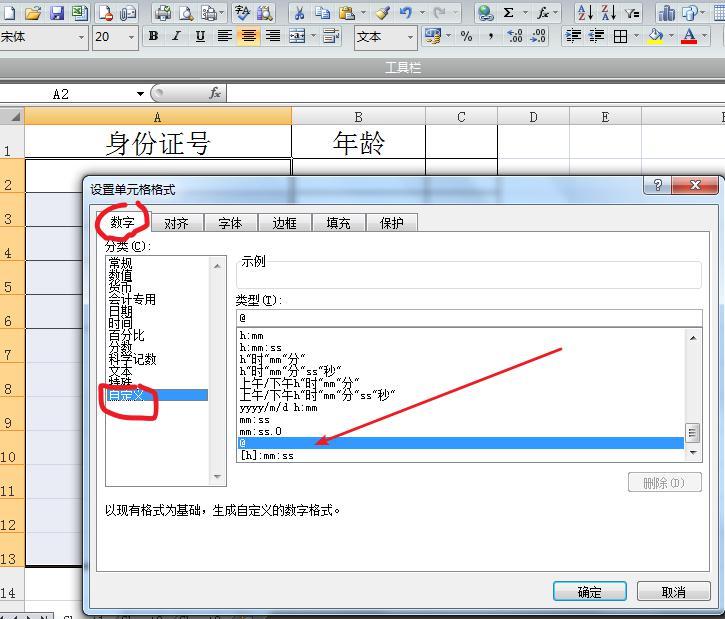Activate the Format Painter brush

[383, 12]
